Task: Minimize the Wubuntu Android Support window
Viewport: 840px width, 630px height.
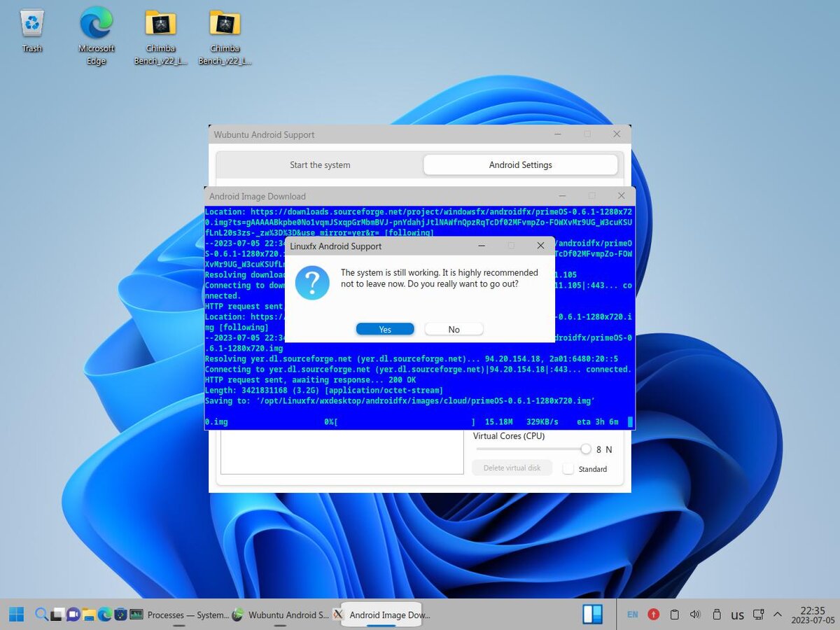Action: [x=558, y=134]
